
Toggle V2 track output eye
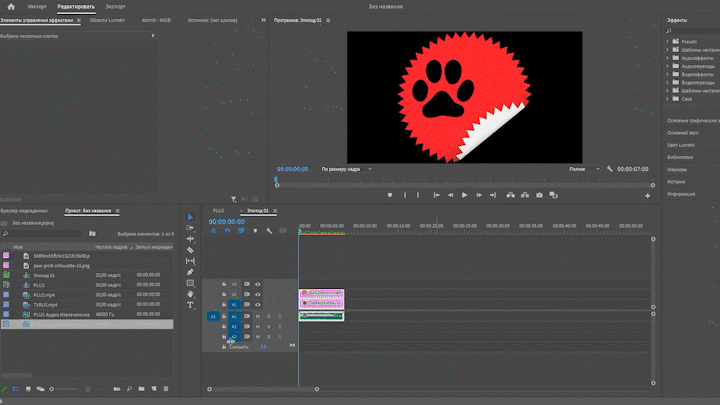[x=258, y=295]
